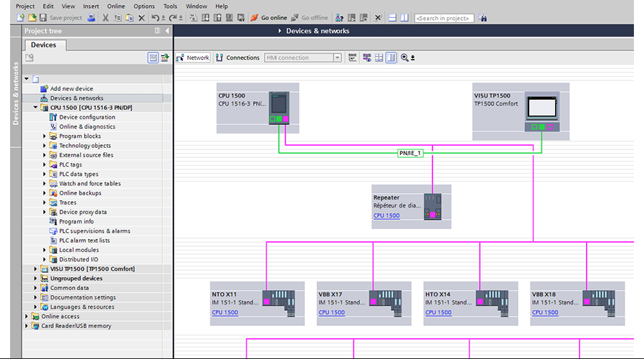644x359 pixels.
Task: Click the CPU 1500 device module icon
Action: pos(278,108)
